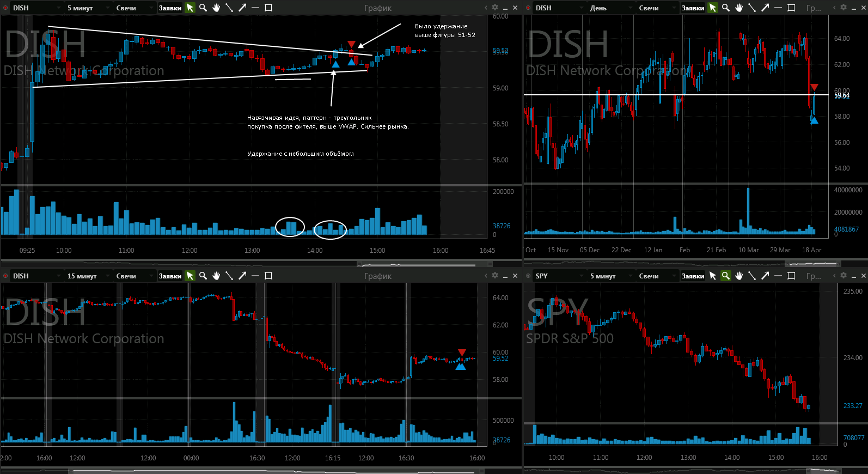Activate zoom magnifier in DISH 15-minute chart
868x474 pixels.
click(x=203, y=276)
